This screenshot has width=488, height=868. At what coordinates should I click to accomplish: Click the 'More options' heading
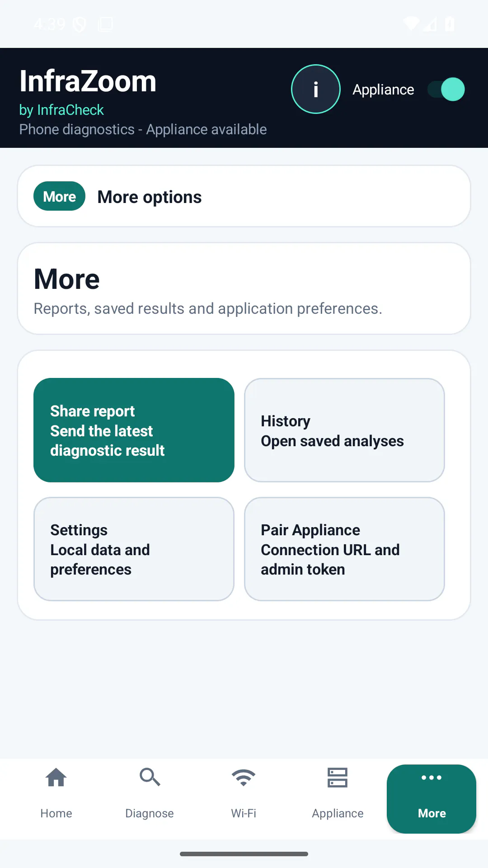click(150, 197)
